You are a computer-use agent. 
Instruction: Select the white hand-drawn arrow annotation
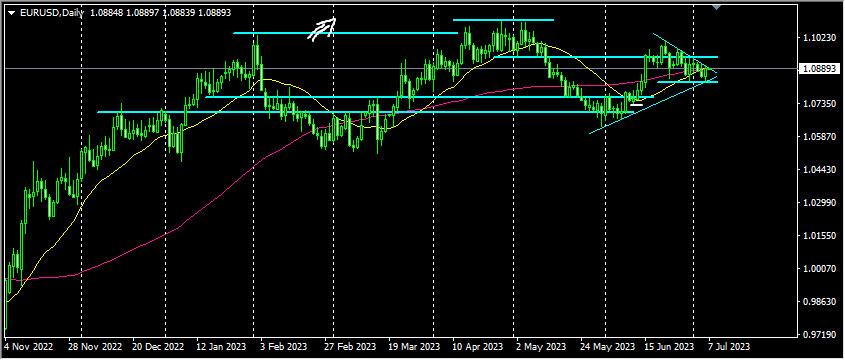[322, 29]
